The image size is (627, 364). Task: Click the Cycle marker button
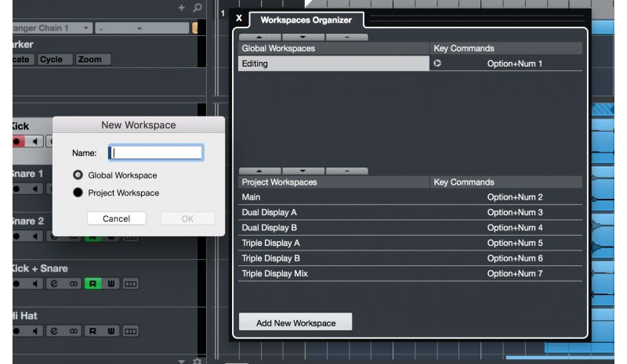tap(55, 59)
